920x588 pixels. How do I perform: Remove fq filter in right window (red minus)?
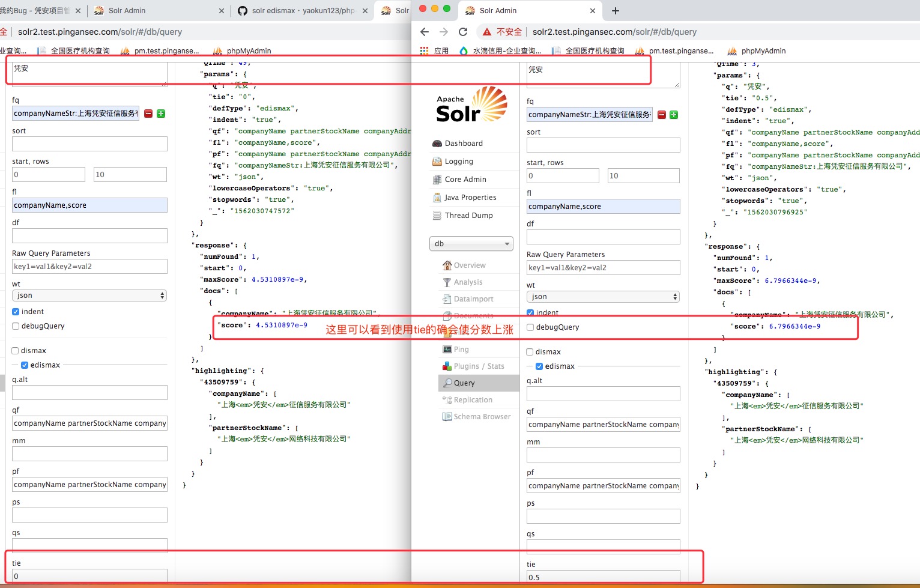[662, 115]
